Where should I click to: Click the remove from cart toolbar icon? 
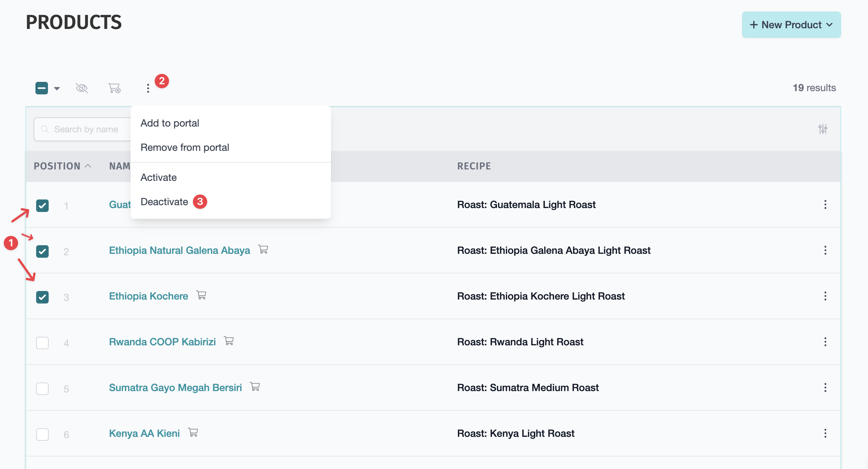coord(114,88)
